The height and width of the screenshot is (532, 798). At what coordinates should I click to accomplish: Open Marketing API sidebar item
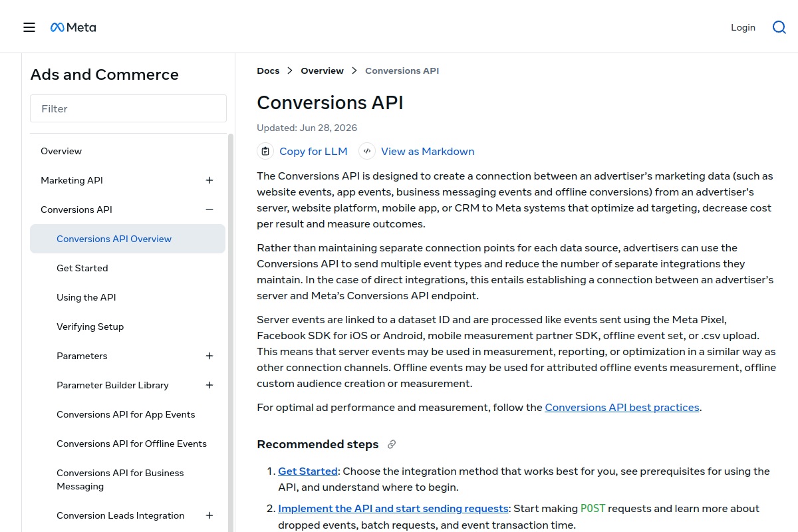72,180
